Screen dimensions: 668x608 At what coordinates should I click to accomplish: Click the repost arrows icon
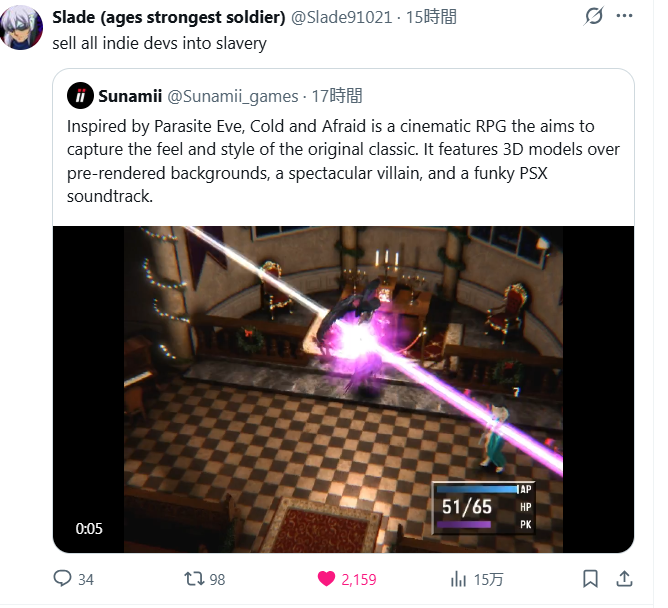coord(194,579)
